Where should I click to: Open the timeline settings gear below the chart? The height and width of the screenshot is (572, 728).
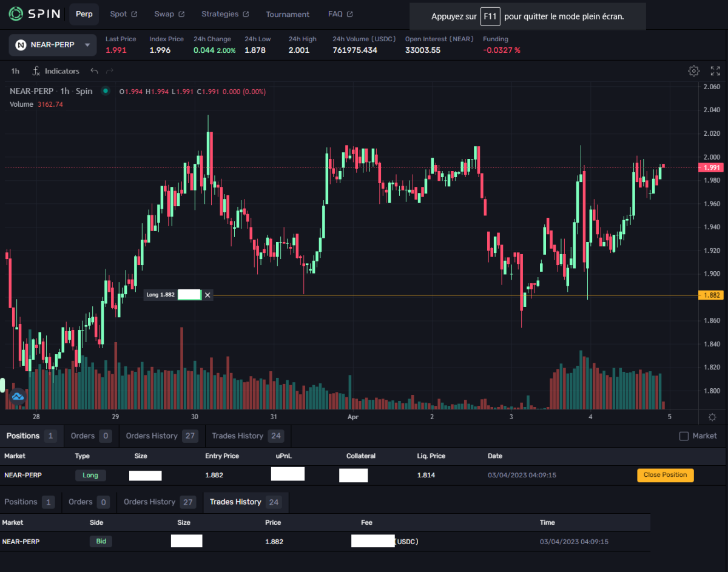(x=712, y=417)
